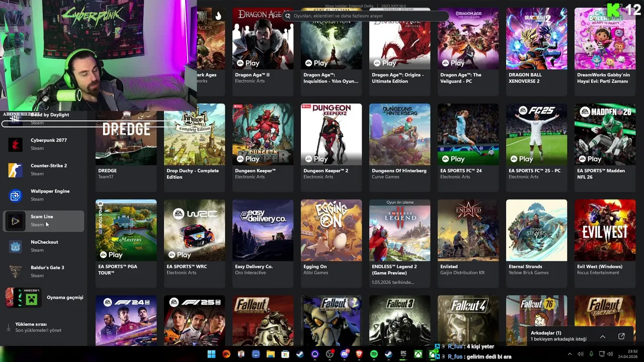Open the F1 25 game cover
The height and width of the screenshot is (362, 644).
(x=194, y=321)
